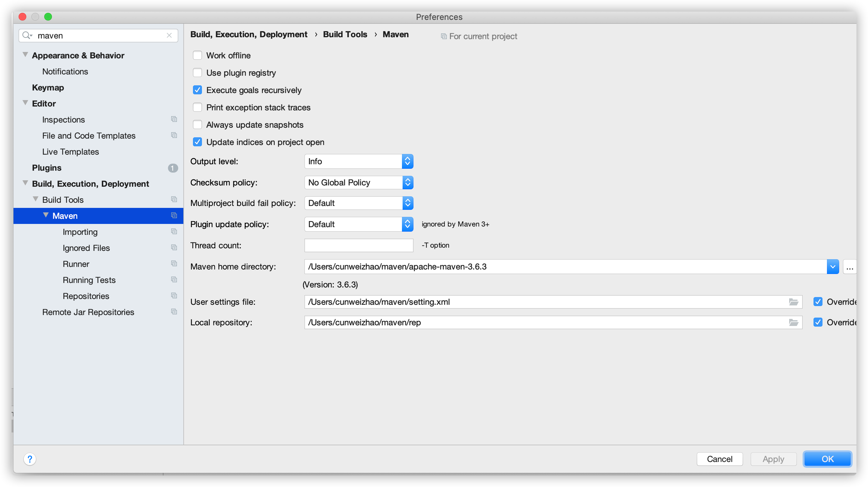
Task: Uncheck Execute goals recursively
Action: (197, 90)
